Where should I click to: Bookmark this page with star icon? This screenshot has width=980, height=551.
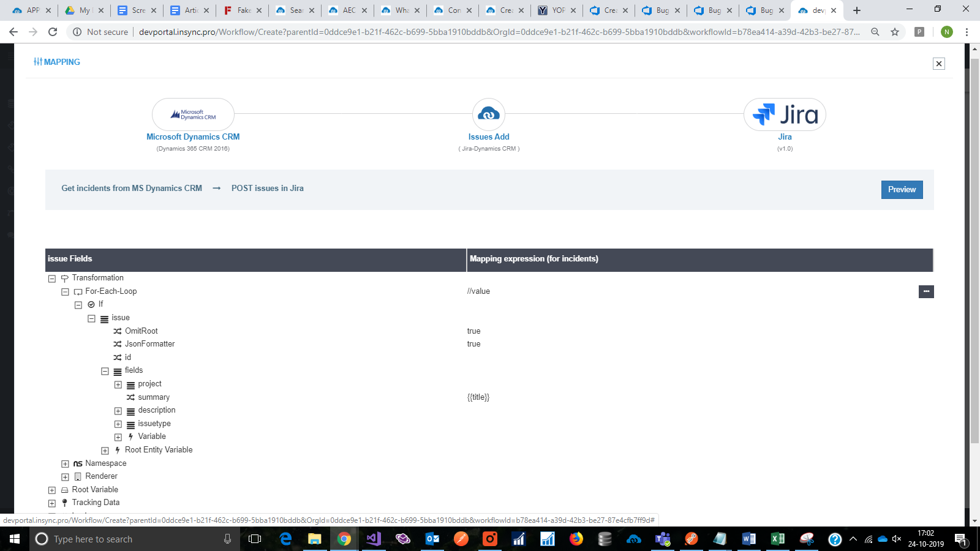pyautogui.click(x=895, y=32)
